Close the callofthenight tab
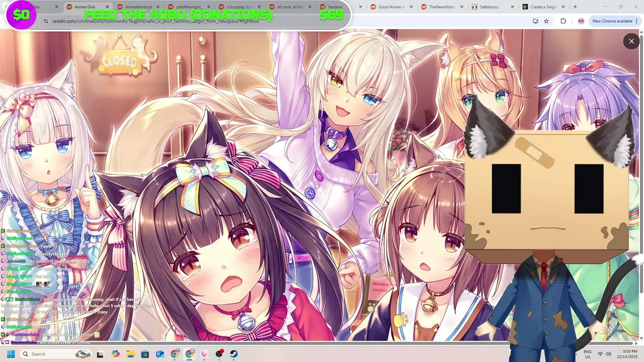The height and width of the screenshot is (362, 644). point(208,7)
